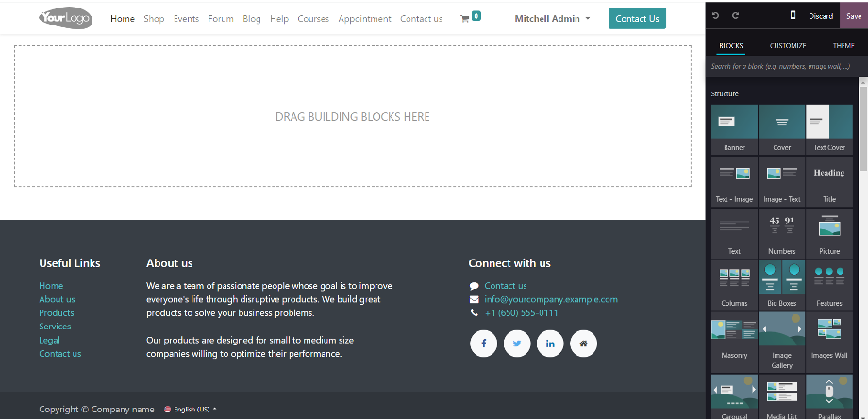Select the Masonry block
This screenshot has width=868, height=419.
click(x=734, y=342)
